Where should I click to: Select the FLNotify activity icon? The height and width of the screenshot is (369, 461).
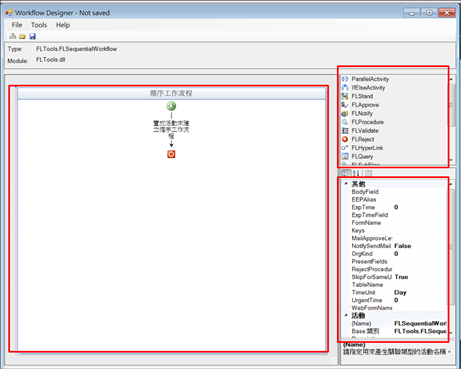(345, 114)
